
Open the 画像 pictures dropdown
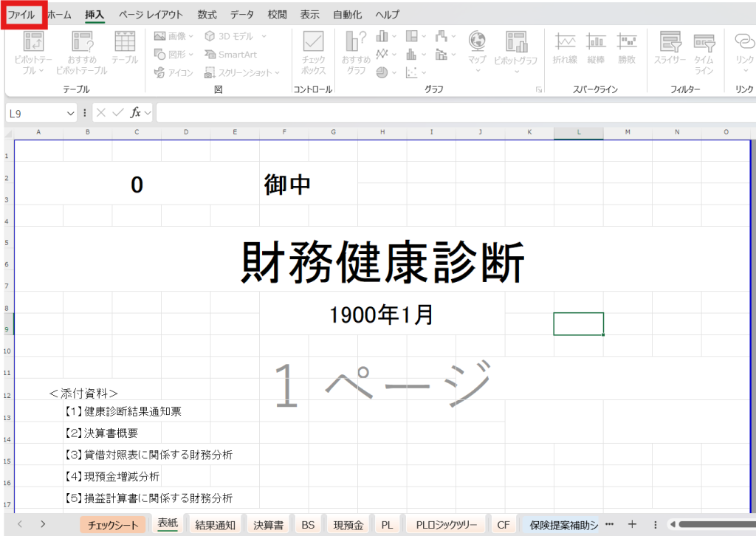point(174,35)
